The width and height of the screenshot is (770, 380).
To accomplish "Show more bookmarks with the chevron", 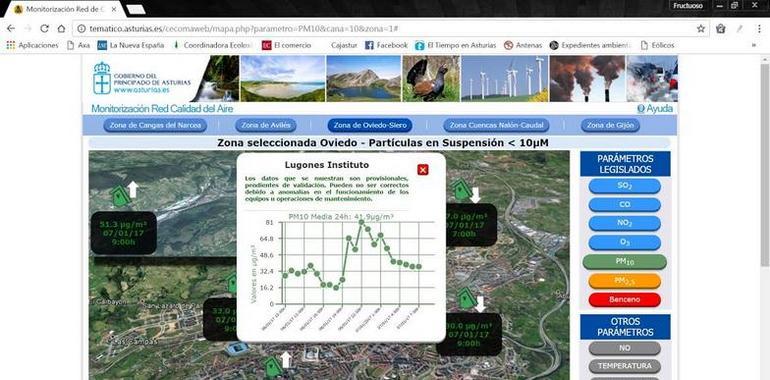I will coord(754,45).
